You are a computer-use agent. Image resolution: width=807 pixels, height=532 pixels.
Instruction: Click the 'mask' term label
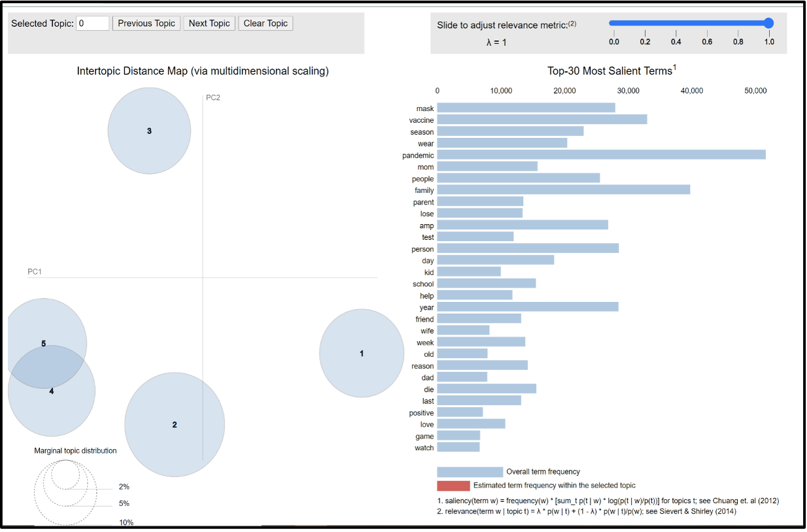coord(424,108)
